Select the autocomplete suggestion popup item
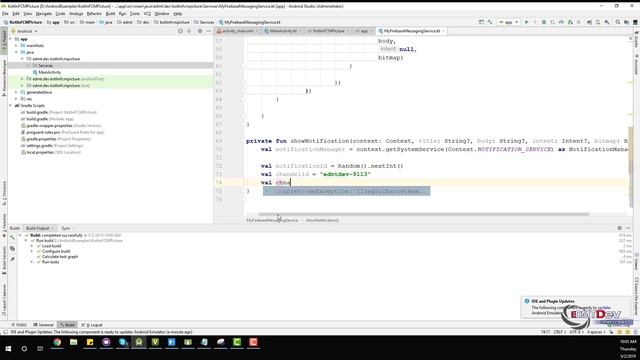The width and height of the screenshot is (640, 360). point(347,191)
